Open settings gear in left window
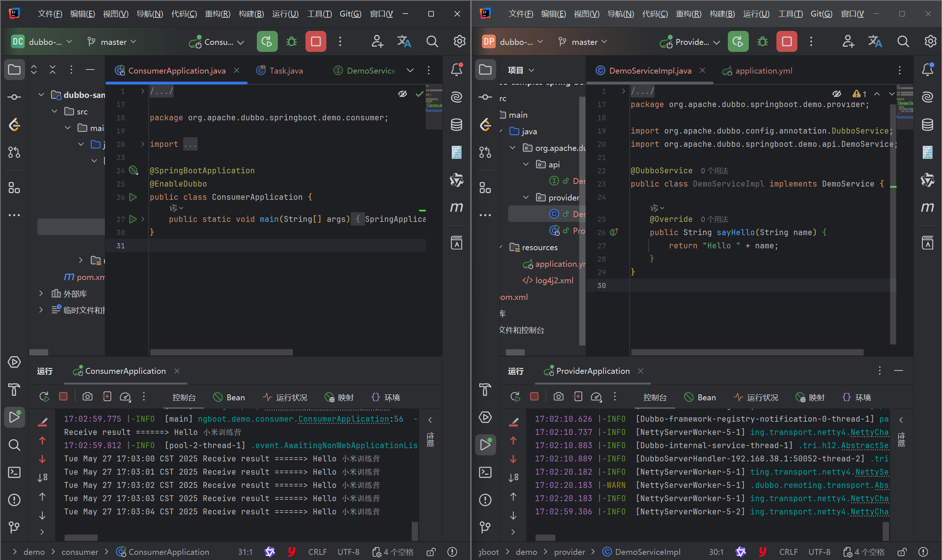Screen dimensions: 942x560 (459, 42)
